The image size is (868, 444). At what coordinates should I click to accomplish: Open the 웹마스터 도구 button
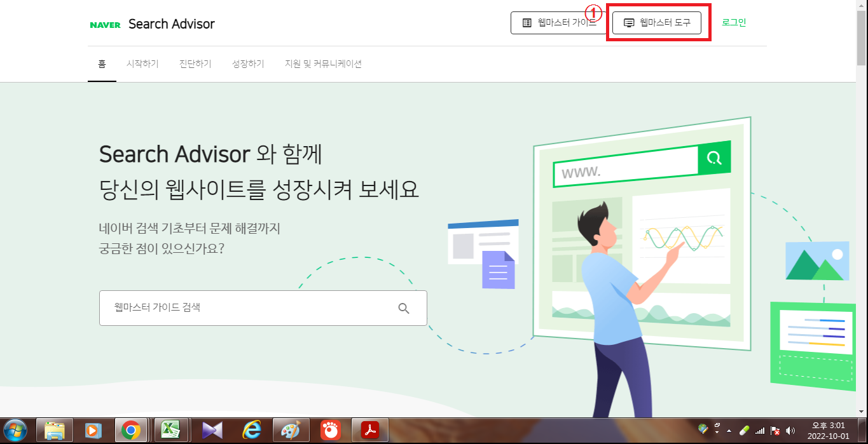click(657, 23)
